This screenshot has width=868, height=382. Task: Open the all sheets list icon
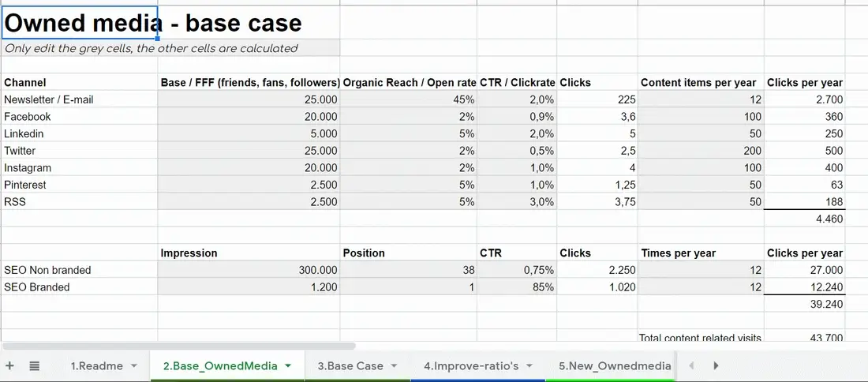pyautogui.click(x=34, y=365)
